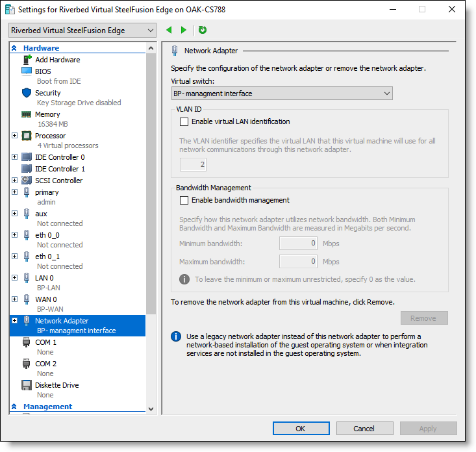Collapse the Hardware section header
476x452 pixels.
[14, 48]
